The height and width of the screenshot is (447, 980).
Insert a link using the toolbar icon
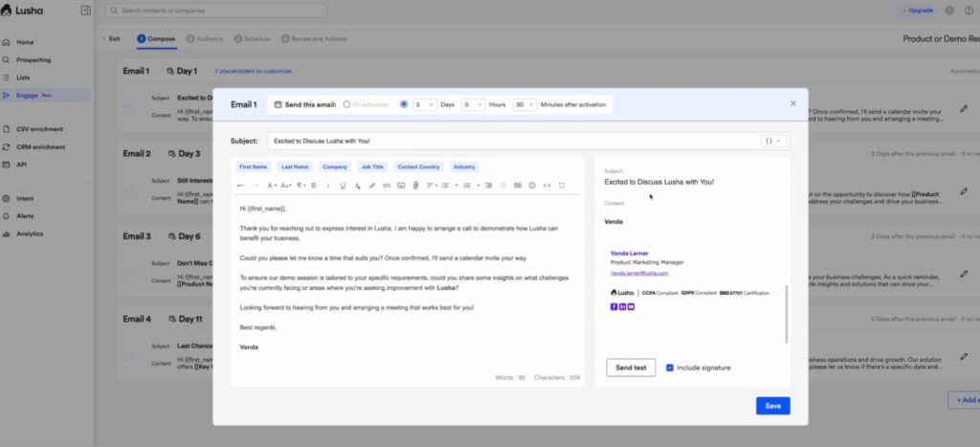click(387, 185)
